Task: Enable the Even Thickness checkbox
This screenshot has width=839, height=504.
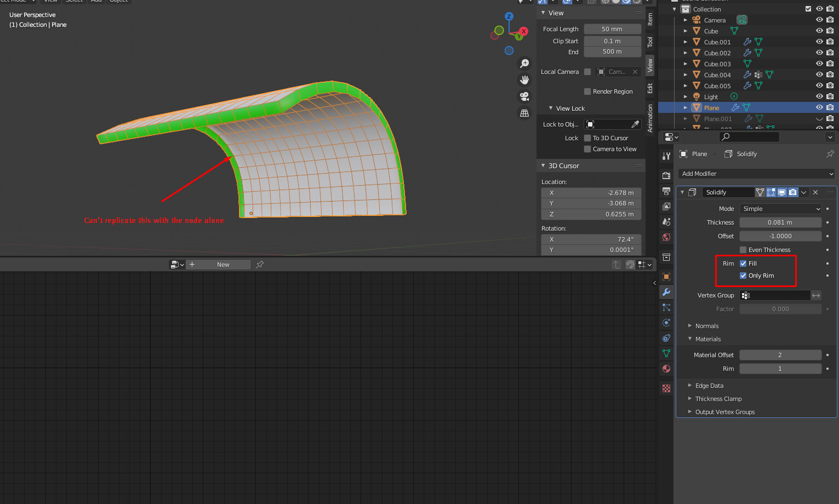Action: pyautogui.click(x=743, y=250)
